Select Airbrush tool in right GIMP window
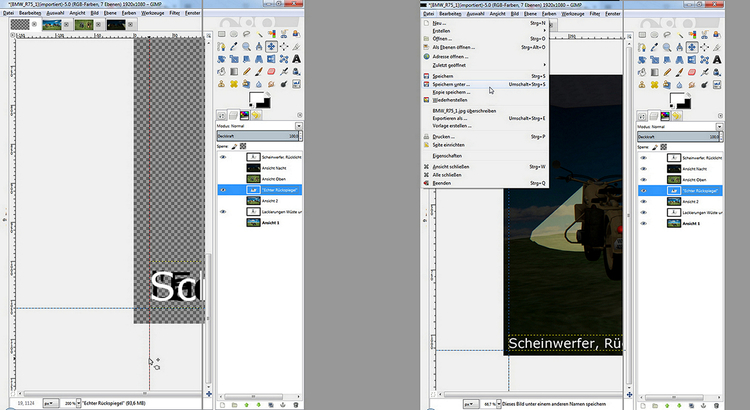 [704, 72]
